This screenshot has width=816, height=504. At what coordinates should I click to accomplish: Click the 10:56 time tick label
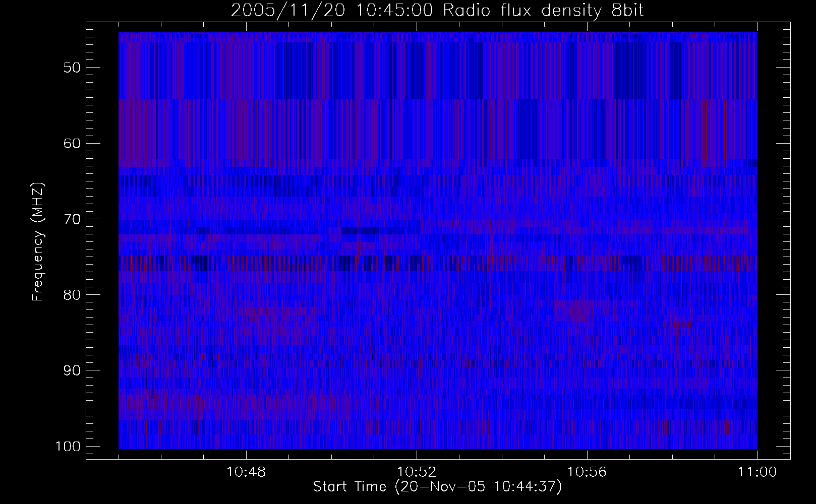click(587, 472)
